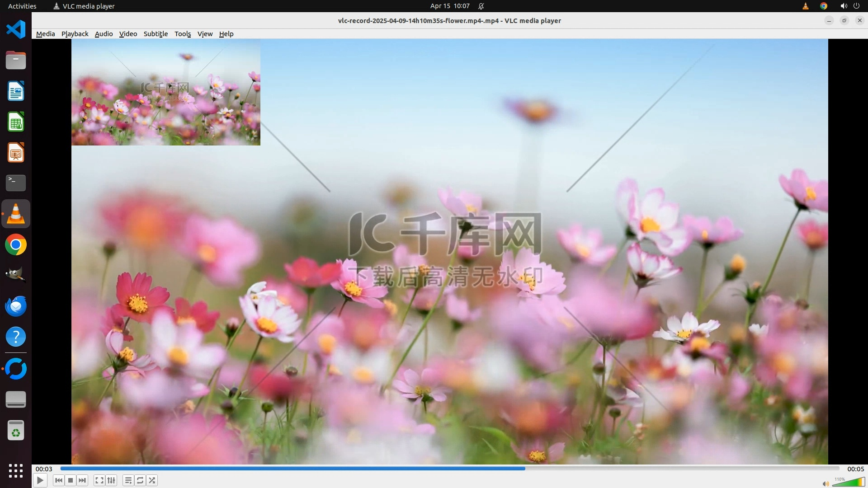Screen dimensions: 868x488
Task: Stop playback with the stop button
Action: coord(71,480)
